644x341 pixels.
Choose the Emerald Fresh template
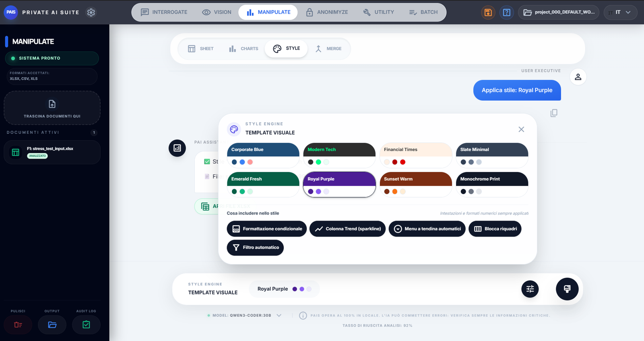click(263, 185)
